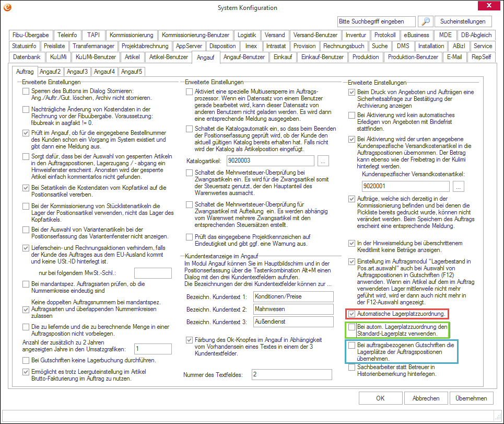Open the Inventur tab

point(356,35)
